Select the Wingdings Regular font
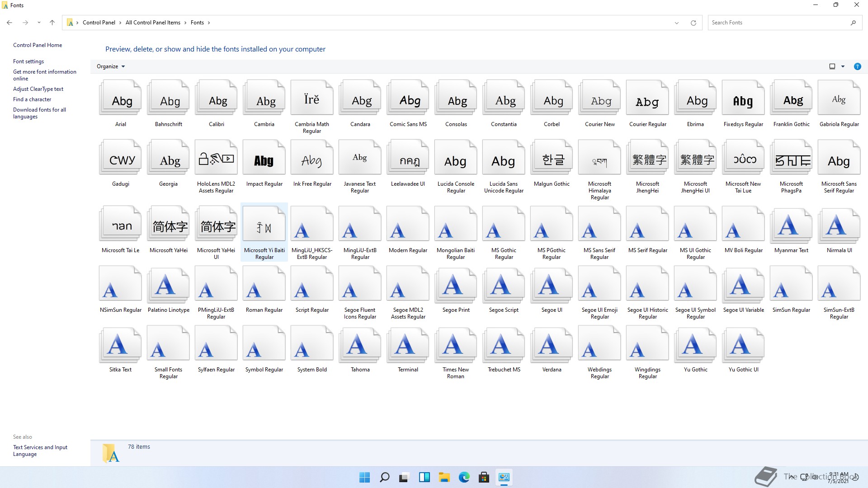This screenshot has width=868, height=488. tap(647, 343)
